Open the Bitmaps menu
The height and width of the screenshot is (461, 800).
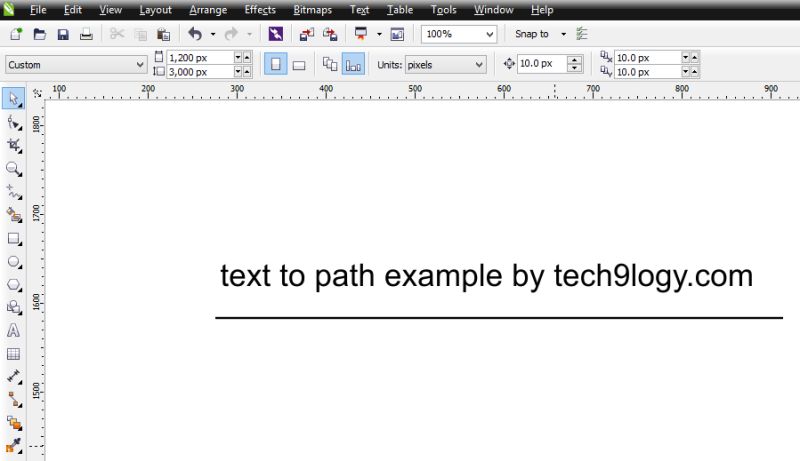click(312, 10)
